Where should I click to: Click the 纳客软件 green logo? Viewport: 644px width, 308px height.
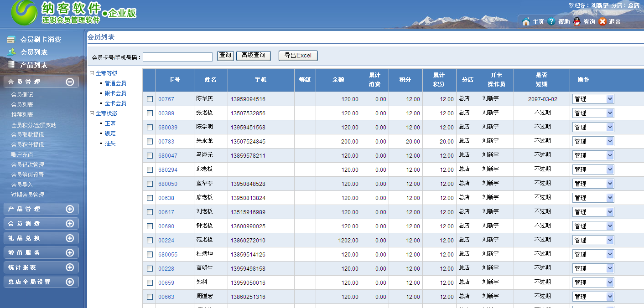pos(24,13)
